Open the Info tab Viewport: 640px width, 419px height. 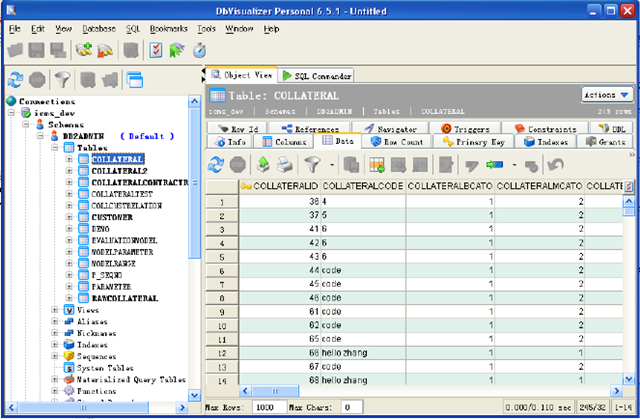click(x=231, y=142)
